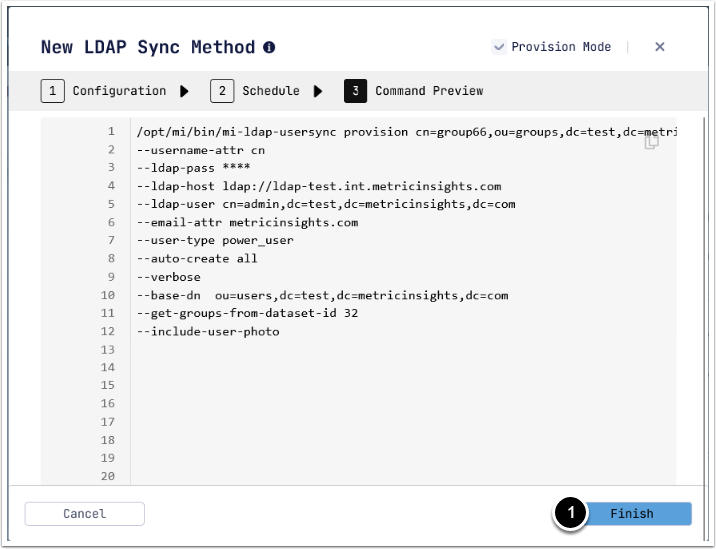
Task: Click the step 1 number badge
Action: click(x=52, y=91)
